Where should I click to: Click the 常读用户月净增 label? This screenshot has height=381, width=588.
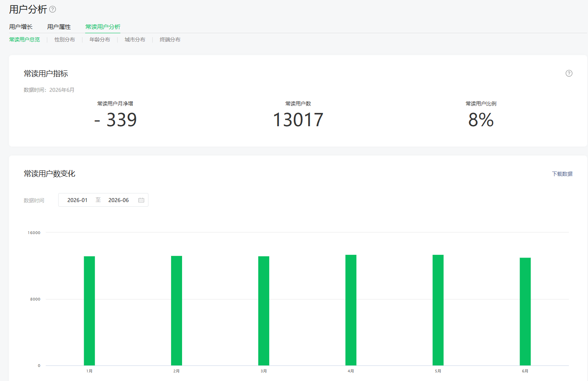pyautogui.click(x=115, y=104)
